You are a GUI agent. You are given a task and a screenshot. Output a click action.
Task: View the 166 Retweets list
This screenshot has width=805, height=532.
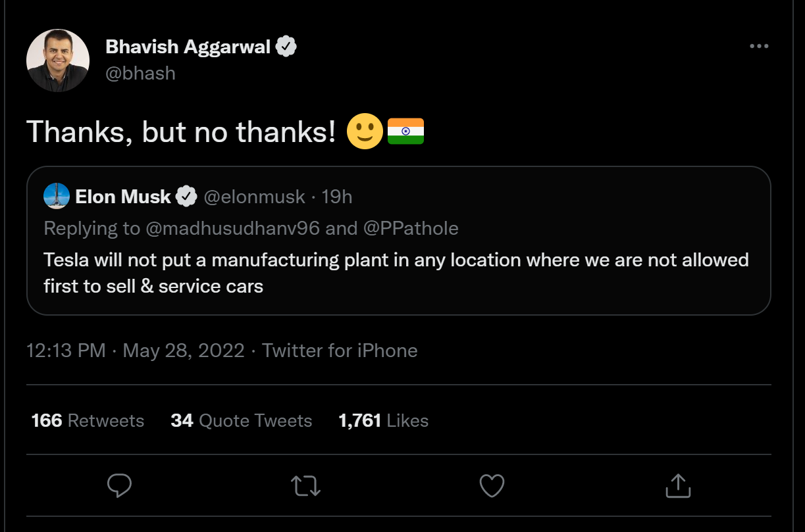pyautogui.click(x=88, y=421)
